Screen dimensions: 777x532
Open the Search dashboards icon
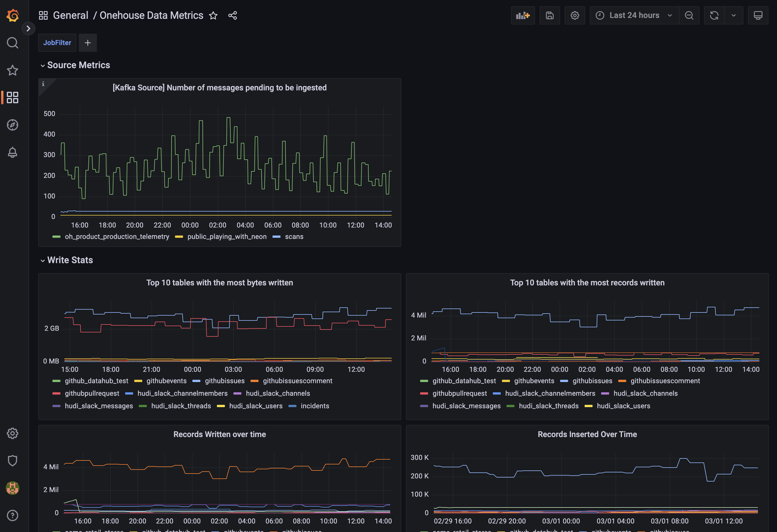[x=12, y=43]
